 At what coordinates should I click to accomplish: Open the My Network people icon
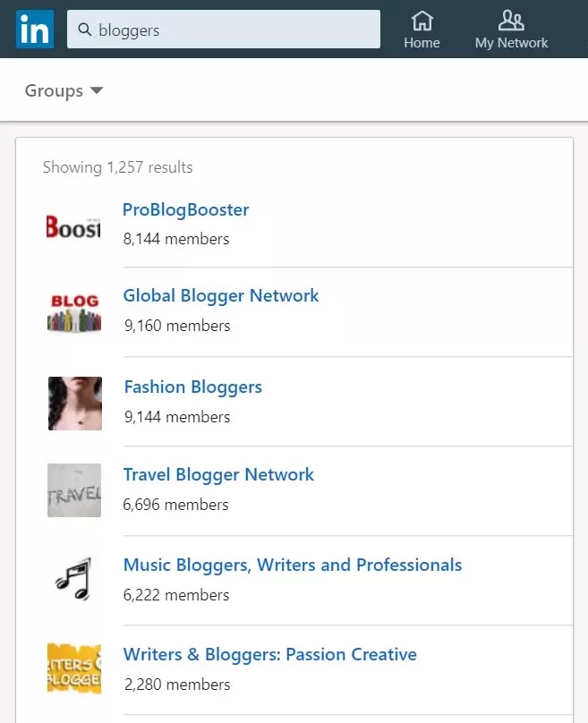[x=511, y=20]
